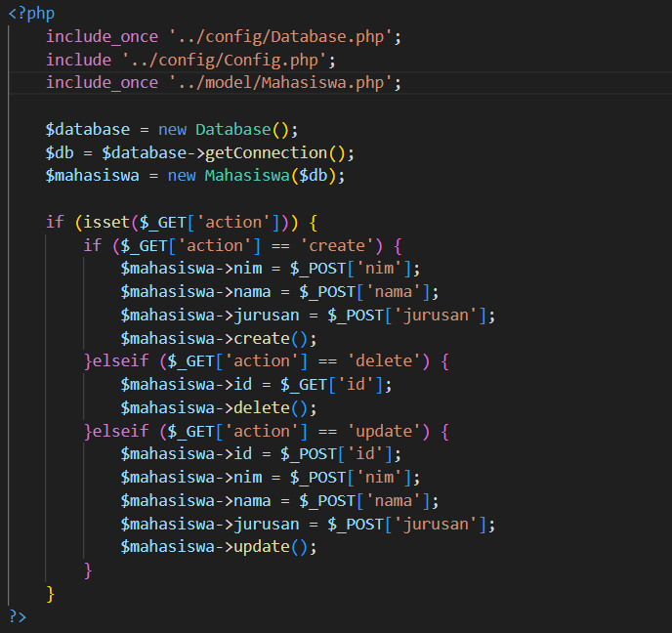Place cursor on the delete() method call
Image resolution: width=672 pixels, height=633 pixels.
point(262,407)
